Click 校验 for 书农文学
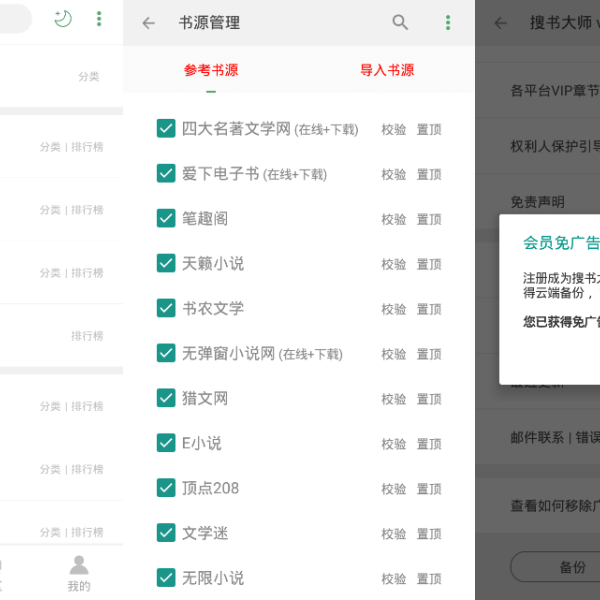Image resolution: width=600 pixels, height=600 pixels. pyautogui.click(x=394, y=309)
